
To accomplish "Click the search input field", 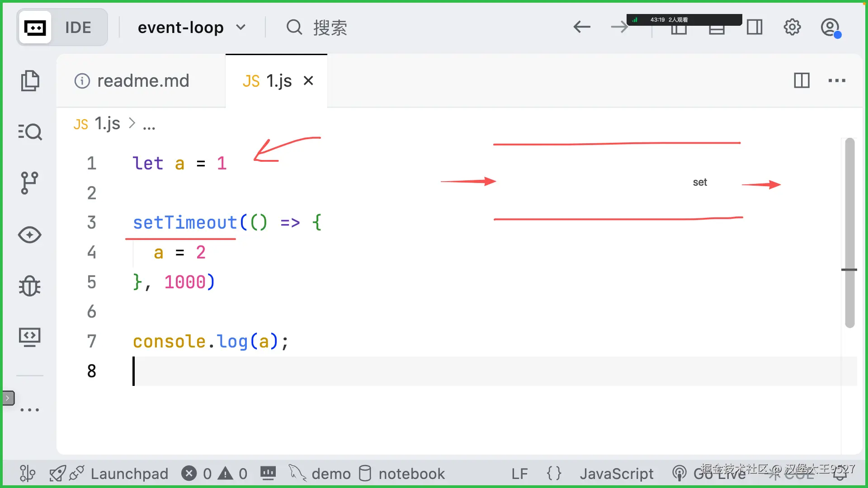I will point(330,28).
